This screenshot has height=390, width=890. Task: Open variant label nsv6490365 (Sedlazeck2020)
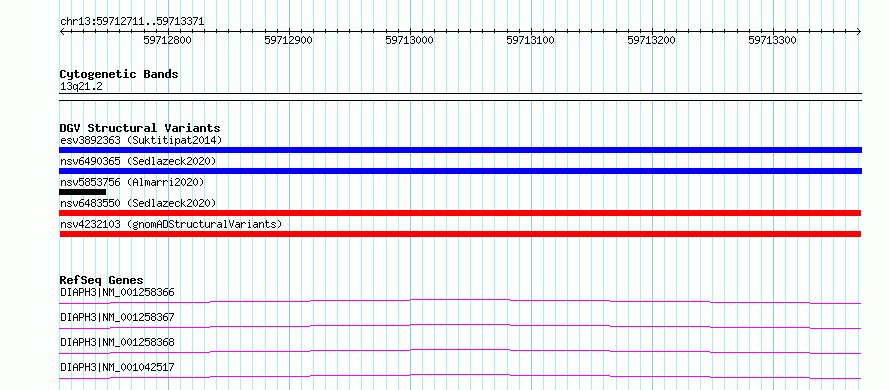point(138,161)
